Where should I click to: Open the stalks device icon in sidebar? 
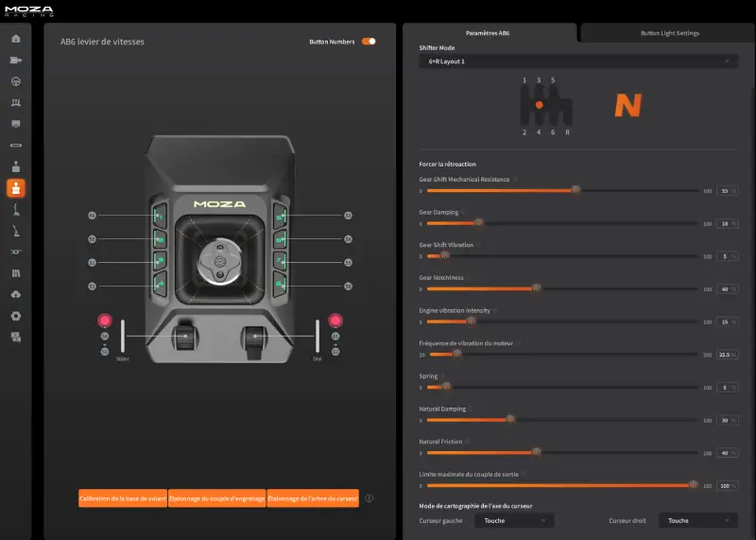(16, 273)
